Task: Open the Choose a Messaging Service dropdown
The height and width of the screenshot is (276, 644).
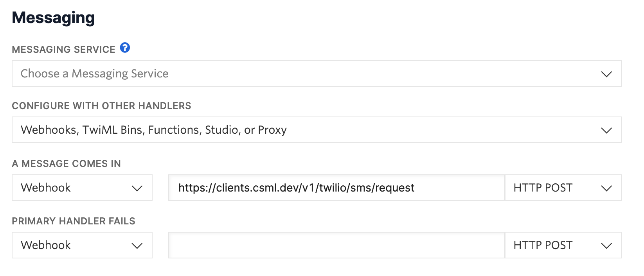Action: (317, 73)
